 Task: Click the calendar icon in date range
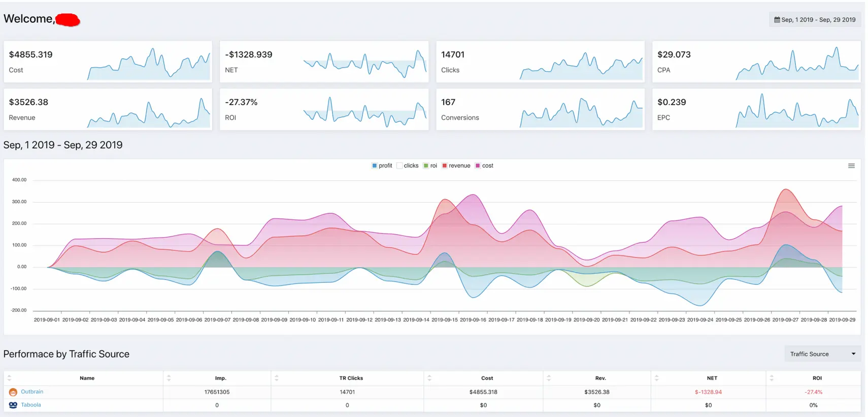pyautogui.click(x=777, y=20)
